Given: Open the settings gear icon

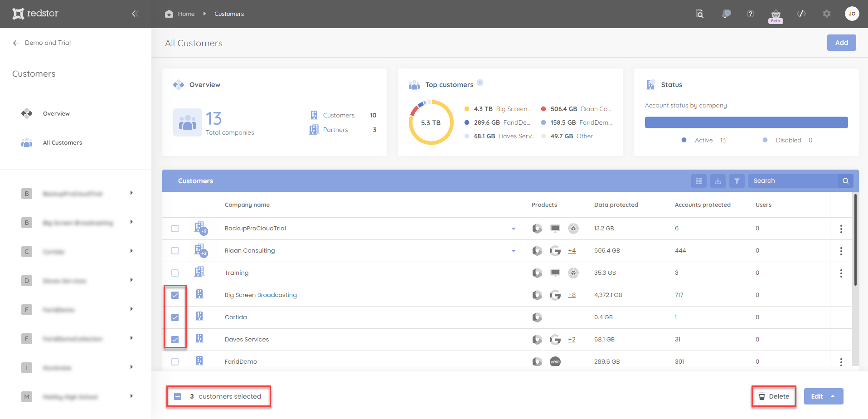Looking at the screenshot, I should (x=827, y=14).
